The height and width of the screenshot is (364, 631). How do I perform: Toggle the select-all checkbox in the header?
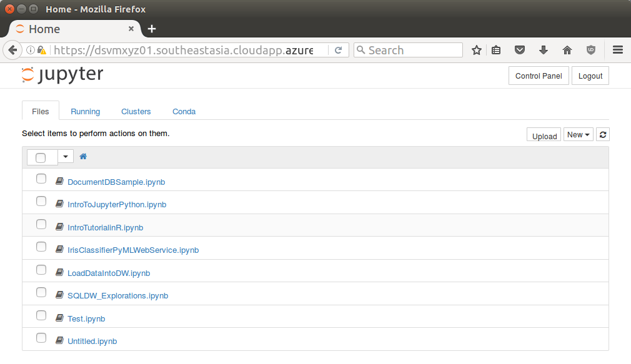coord(41,158)
